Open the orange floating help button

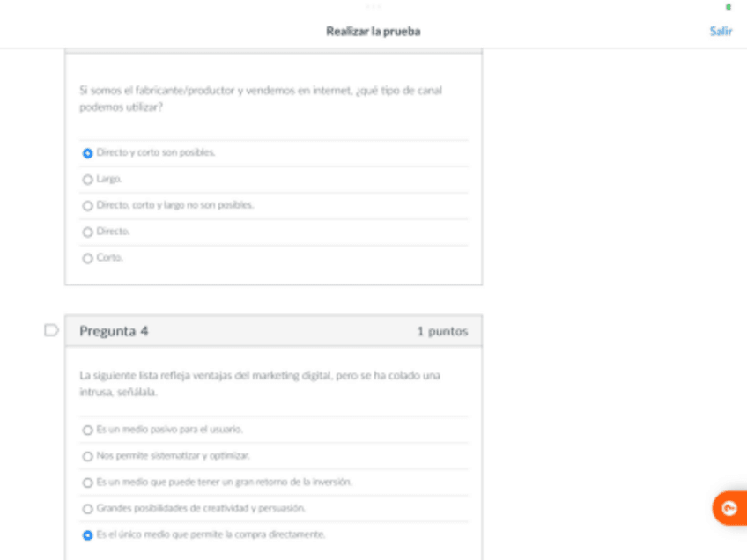tap(729, 508)
